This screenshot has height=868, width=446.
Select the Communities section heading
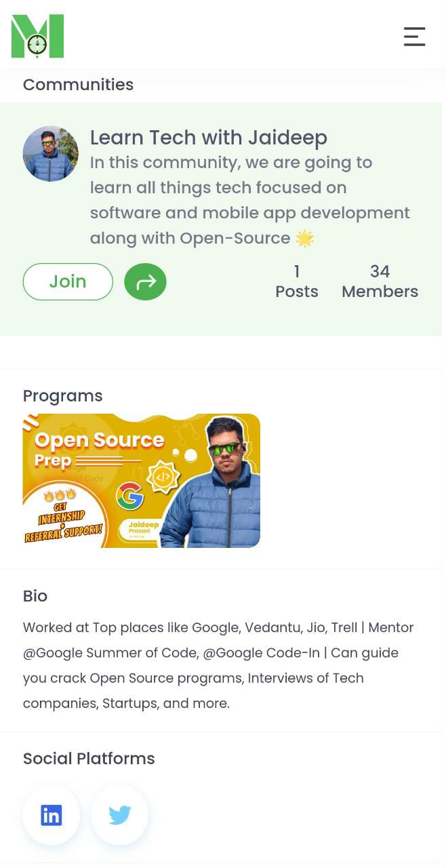78,85
